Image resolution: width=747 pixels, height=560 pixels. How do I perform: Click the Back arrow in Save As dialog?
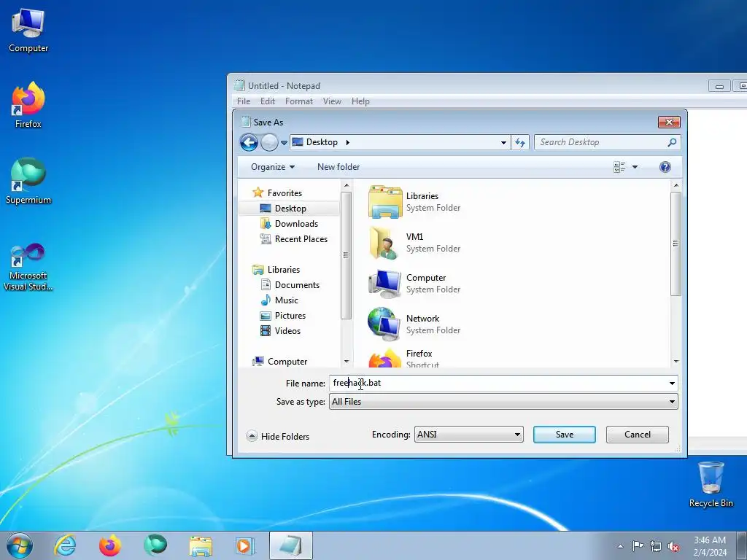(249, 142)
